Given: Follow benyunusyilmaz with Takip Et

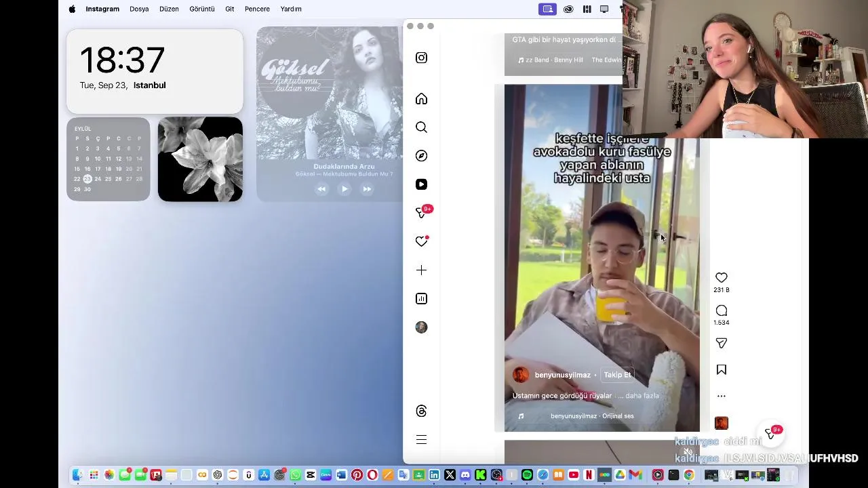Looking at the screenshot, I should (x=617, y=375).
